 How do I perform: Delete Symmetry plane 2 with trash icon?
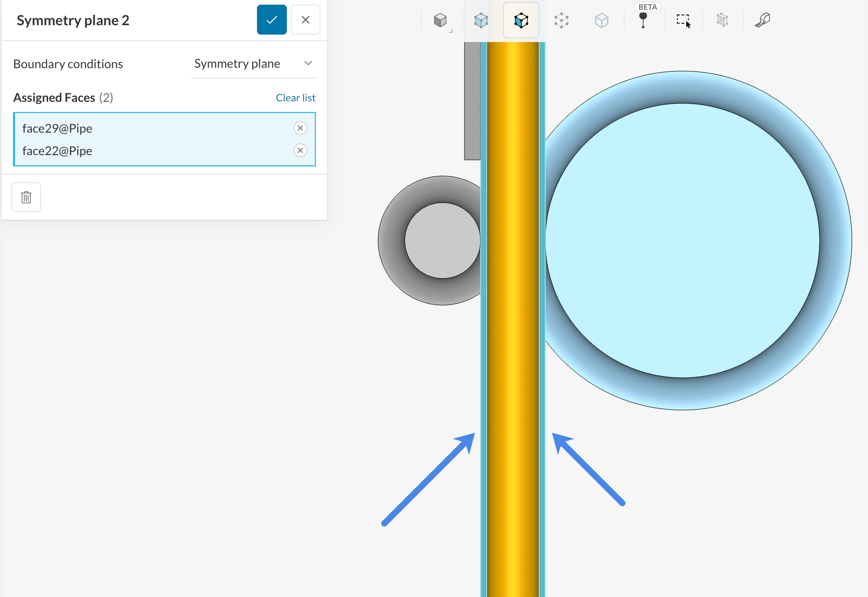[26, 197]
